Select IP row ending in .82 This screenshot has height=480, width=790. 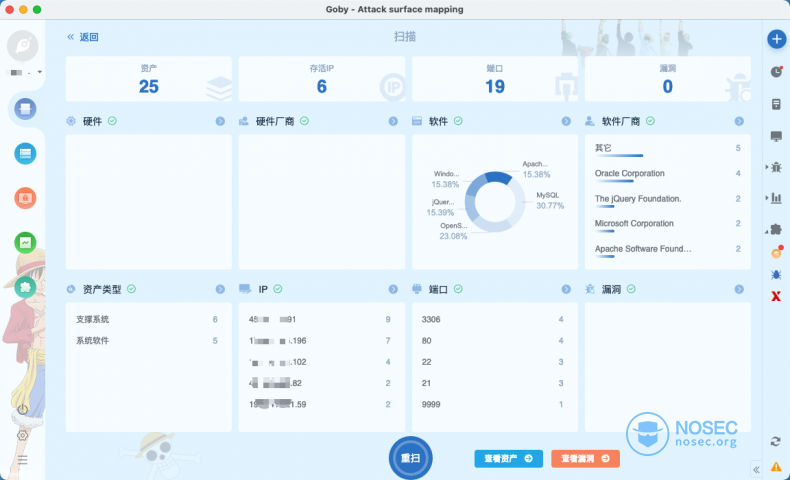point(322,383)
